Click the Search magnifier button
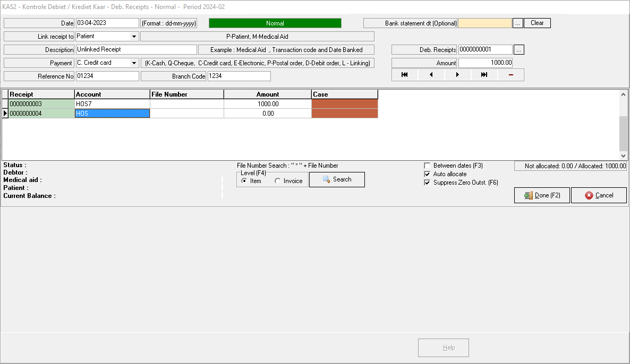This screenshot has width=630, height=364. coord(337,180)
